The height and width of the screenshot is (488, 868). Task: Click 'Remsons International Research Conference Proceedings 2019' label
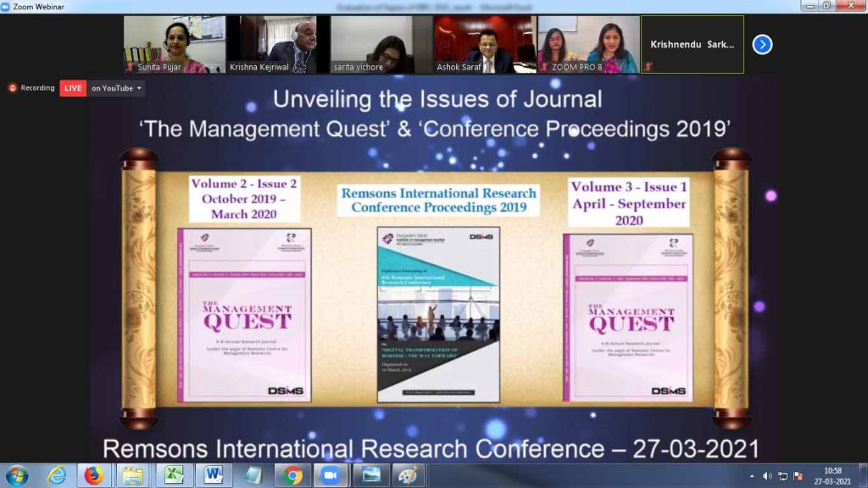438,200
